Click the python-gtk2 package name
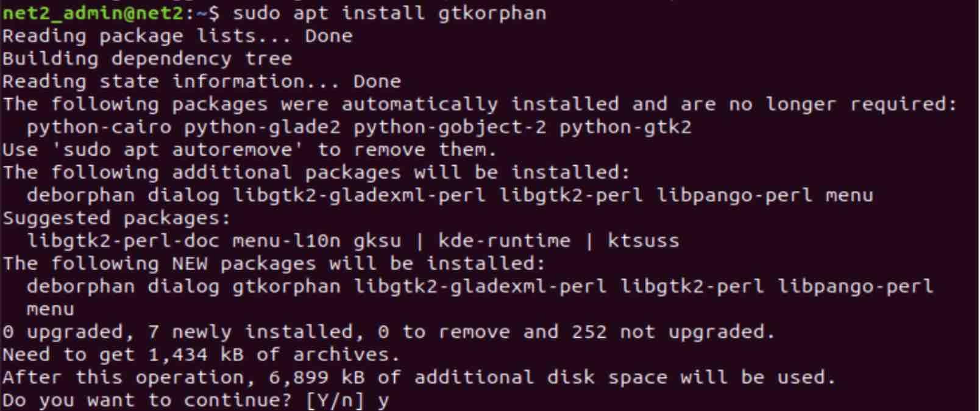Viewport: 980px width, 411px height. (x=626, y=127)
